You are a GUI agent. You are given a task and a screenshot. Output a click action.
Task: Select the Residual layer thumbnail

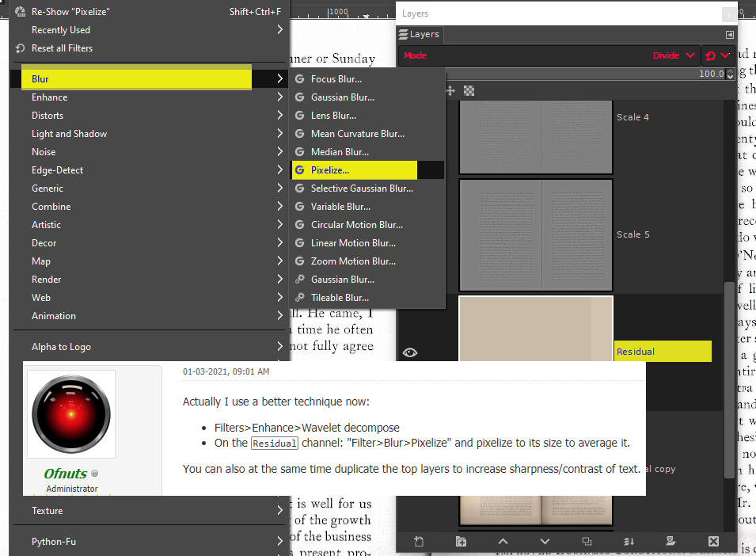pos(536,329)
